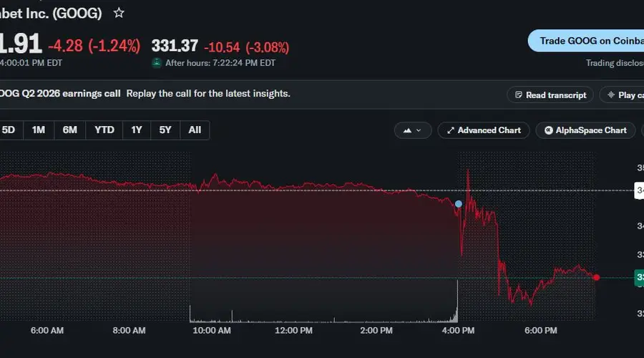
Task: Select the 6M time range tab
Action: pos(70,130)
